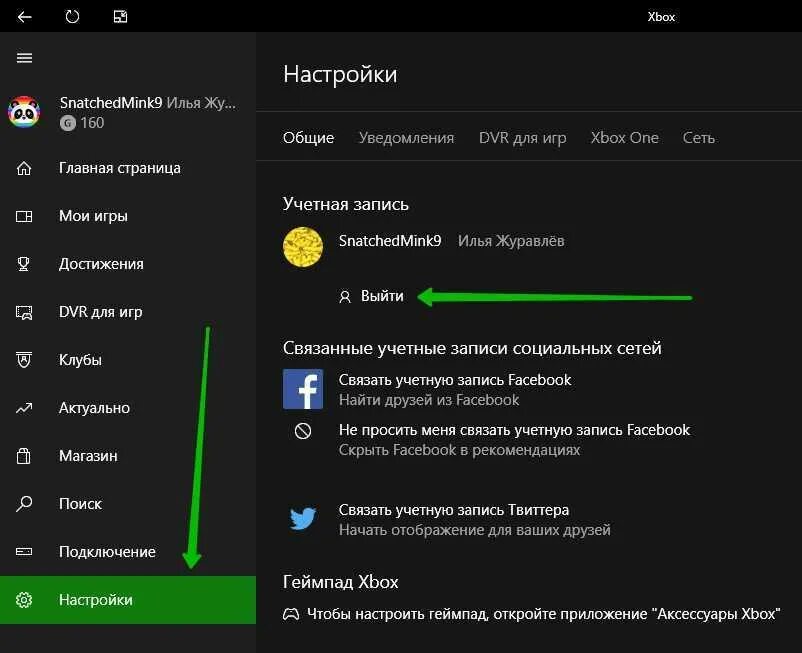The width and height of the screenshot is (802, 653).
Task: Switch to the Xbox One tab
Action: (x=625, y=138)
